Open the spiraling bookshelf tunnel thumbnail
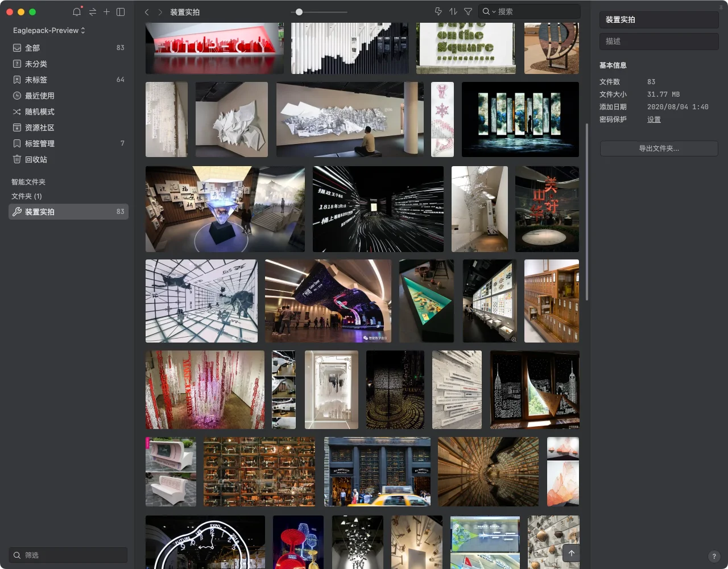 [x=488, y=472]
